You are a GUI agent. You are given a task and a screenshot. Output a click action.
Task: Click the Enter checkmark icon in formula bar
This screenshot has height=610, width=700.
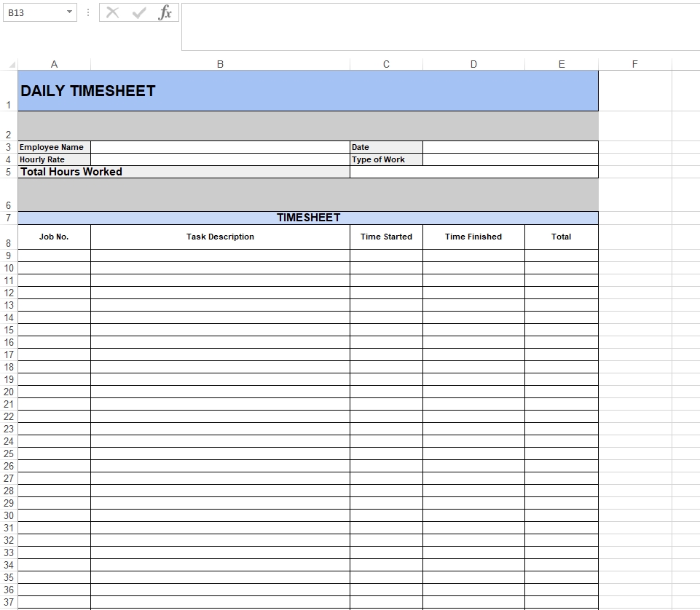click(139, 12)
